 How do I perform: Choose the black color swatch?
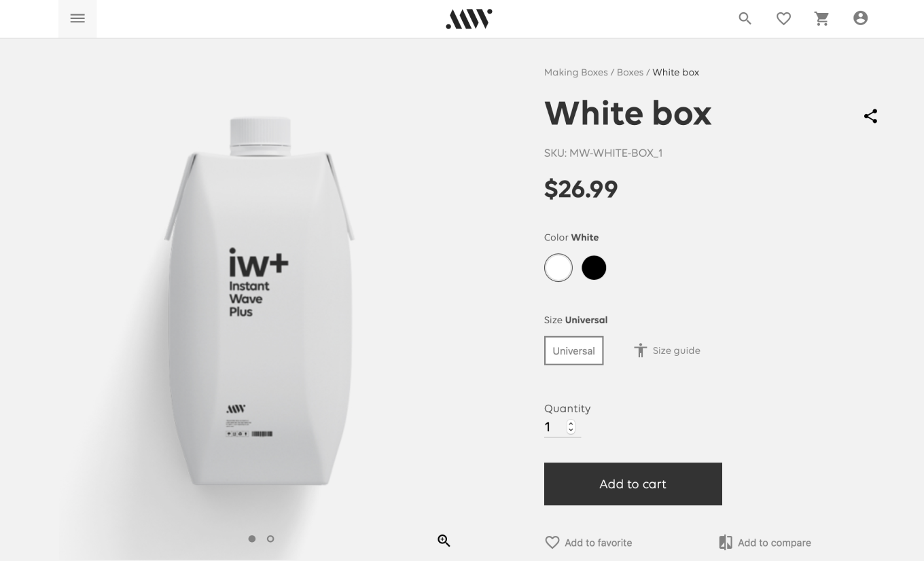[594, 268]
